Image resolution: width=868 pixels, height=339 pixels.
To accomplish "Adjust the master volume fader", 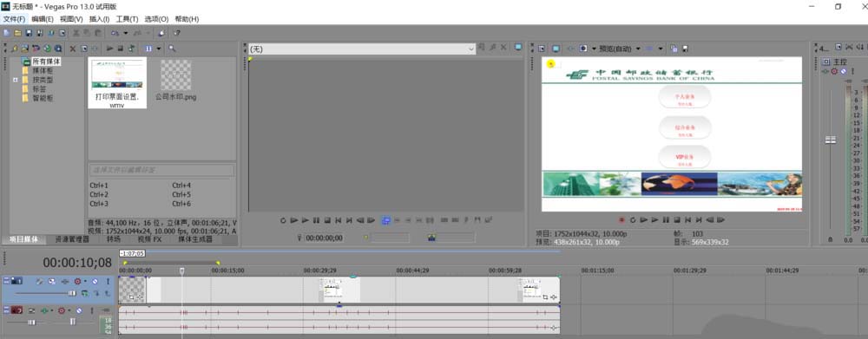I will click(831, 140).
